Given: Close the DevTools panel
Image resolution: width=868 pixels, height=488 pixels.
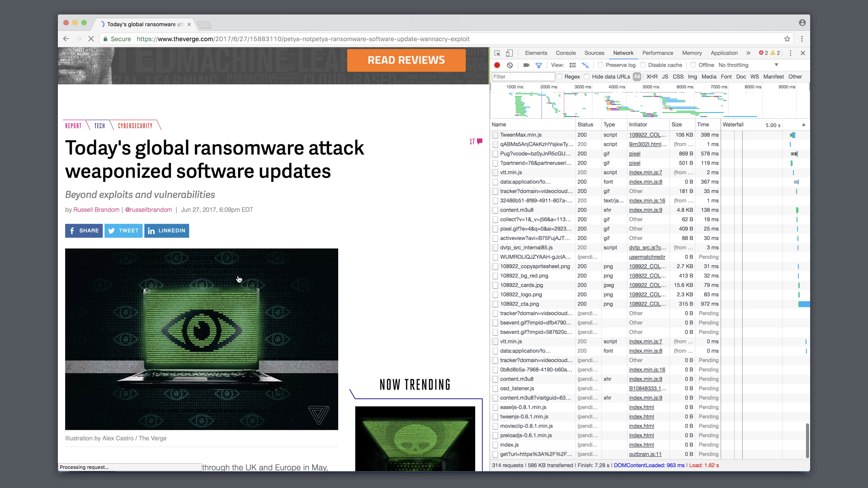Looking at the screenshot, I should [803, 53].
